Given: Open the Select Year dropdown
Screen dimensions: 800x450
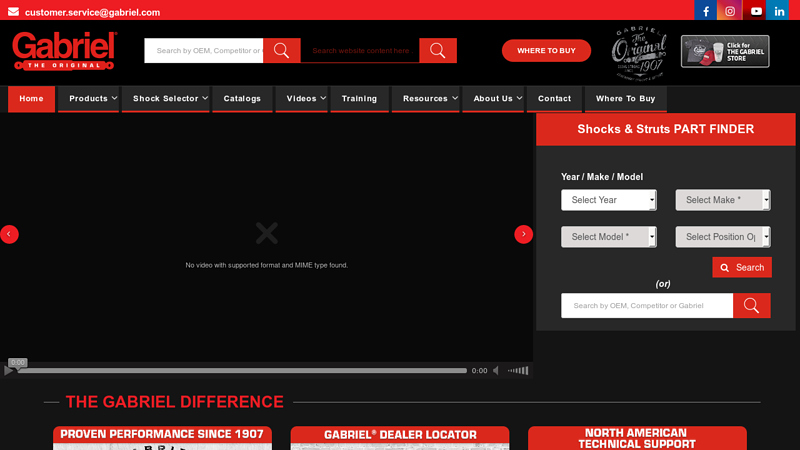Looking at the screenshot, I should click(608, 200).
